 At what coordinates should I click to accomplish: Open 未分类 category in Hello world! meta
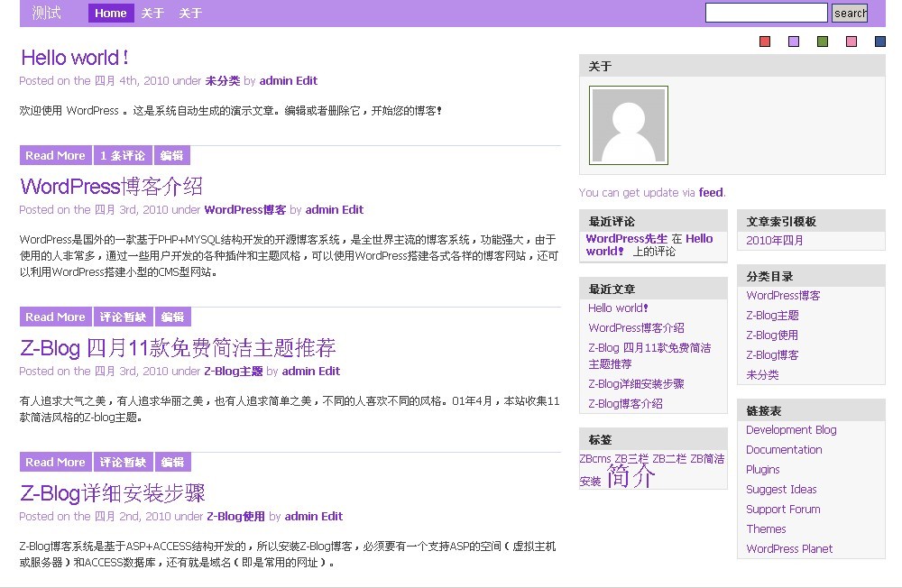pos(223,81)
